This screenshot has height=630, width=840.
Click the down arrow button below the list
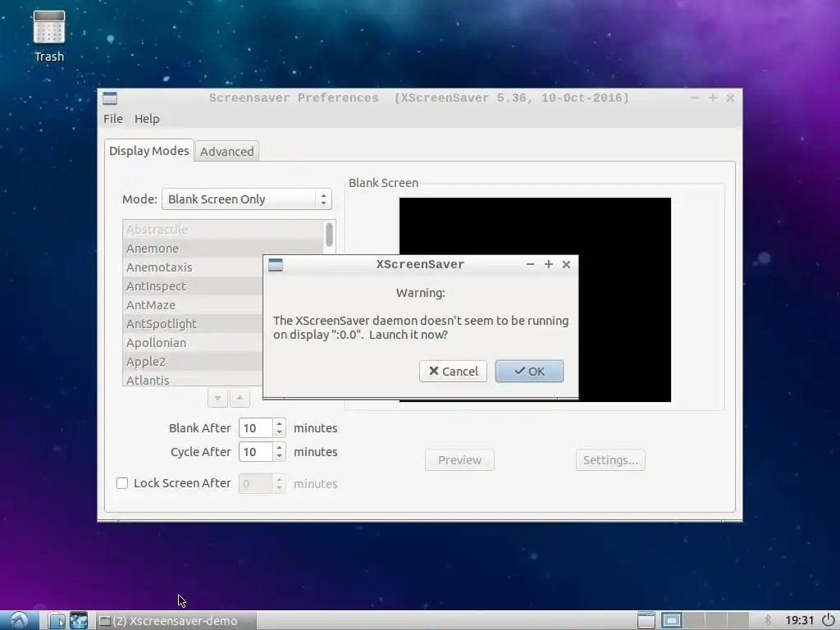pyautogui.click(x=217, y=398)
